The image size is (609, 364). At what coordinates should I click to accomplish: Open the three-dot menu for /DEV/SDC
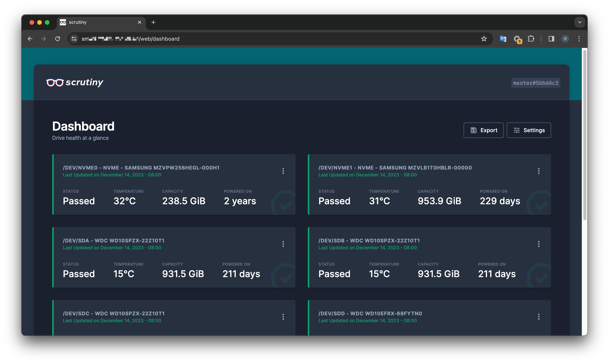(x=283, y=317)
